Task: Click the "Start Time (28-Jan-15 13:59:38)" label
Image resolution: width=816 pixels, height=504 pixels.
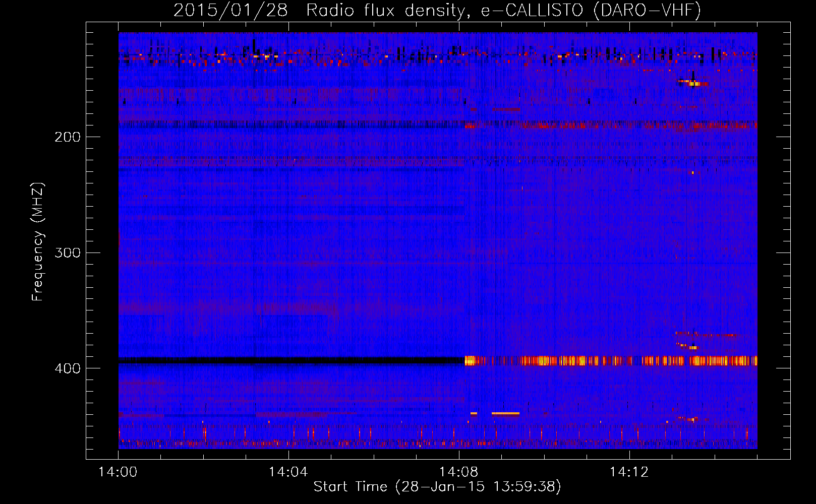Action: pyautogui.click(x=437, y=487)
